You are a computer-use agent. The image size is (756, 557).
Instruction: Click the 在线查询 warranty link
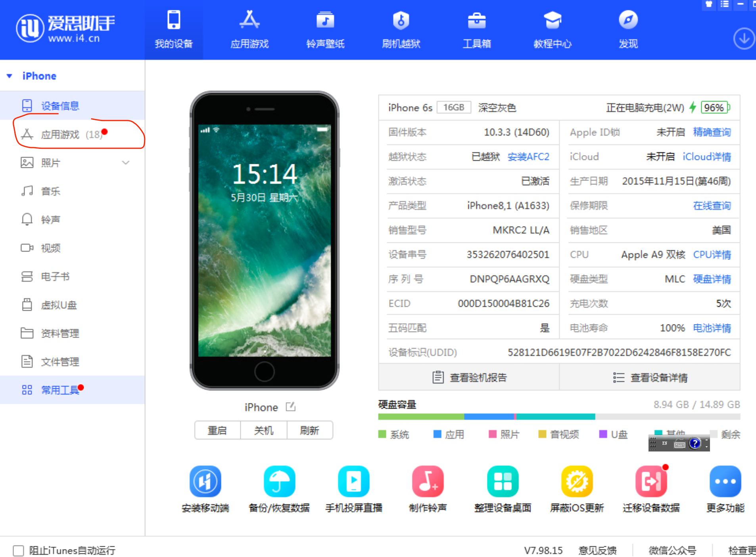pyautogui.click(x=712, y=206)
